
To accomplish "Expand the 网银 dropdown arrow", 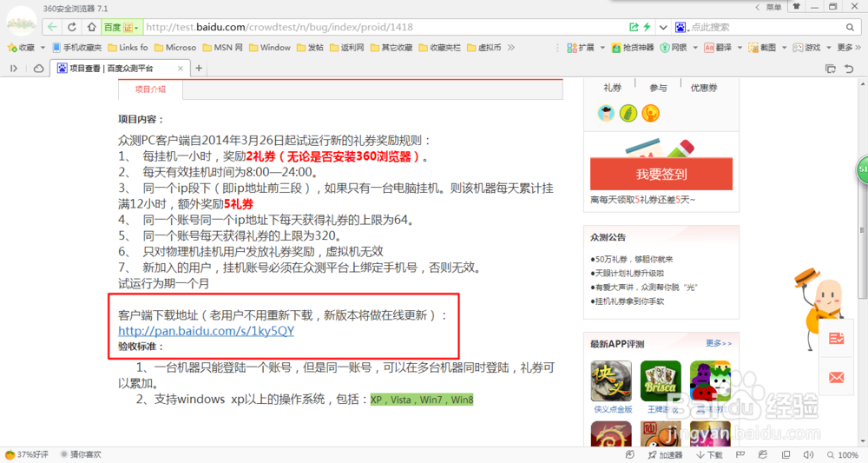I will point(695,48).
